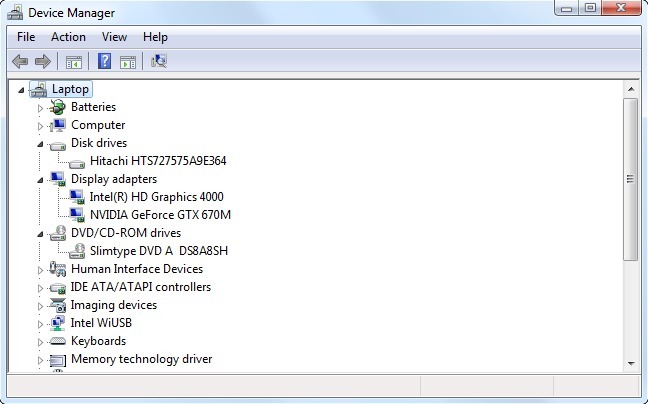Select Slimtype DVD A DS8A8SH text
The image size is (648, 404).
(x=159, y=251)
